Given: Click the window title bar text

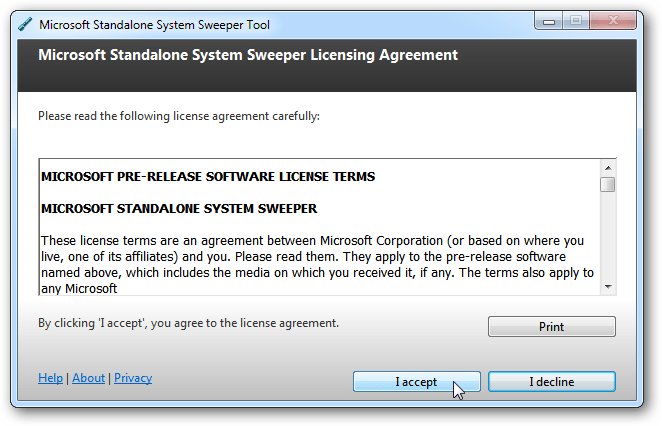Looking at the screenshot, I should 154,25.
